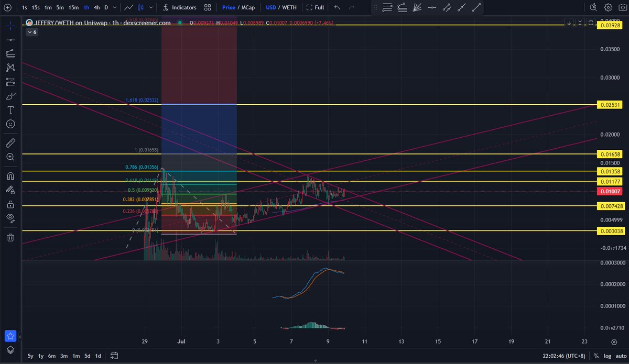Set date range to 6m
629x364 pixels.
point(52,356)
